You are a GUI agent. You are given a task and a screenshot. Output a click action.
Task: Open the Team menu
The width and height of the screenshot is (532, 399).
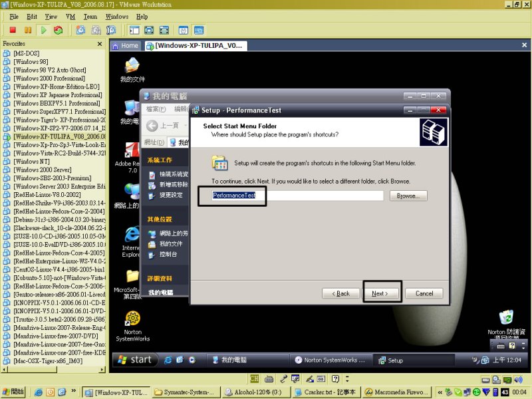[x=90, y=17]
